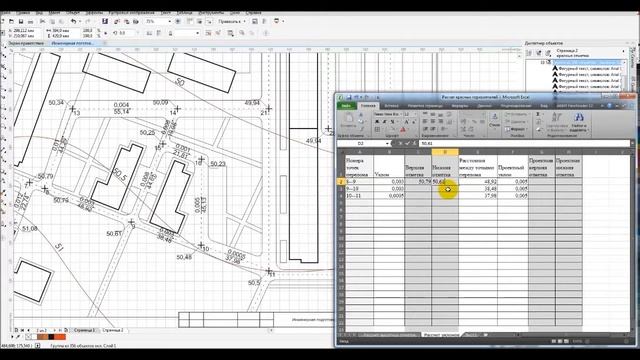Switch to the welcome screen tab in CorelDRAW

click(x=25, y=43)
